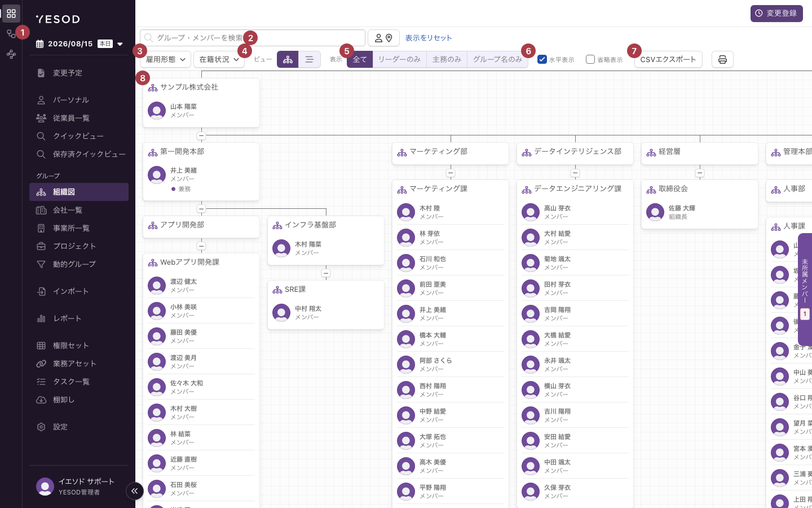Show リーダーのみ in the org chart

click(399, 59)
